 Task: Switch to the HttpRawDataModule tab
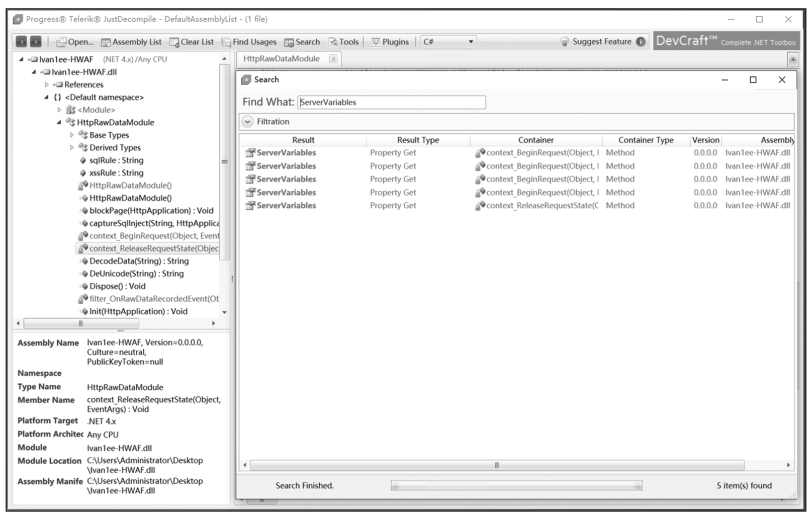coord(282,59)
